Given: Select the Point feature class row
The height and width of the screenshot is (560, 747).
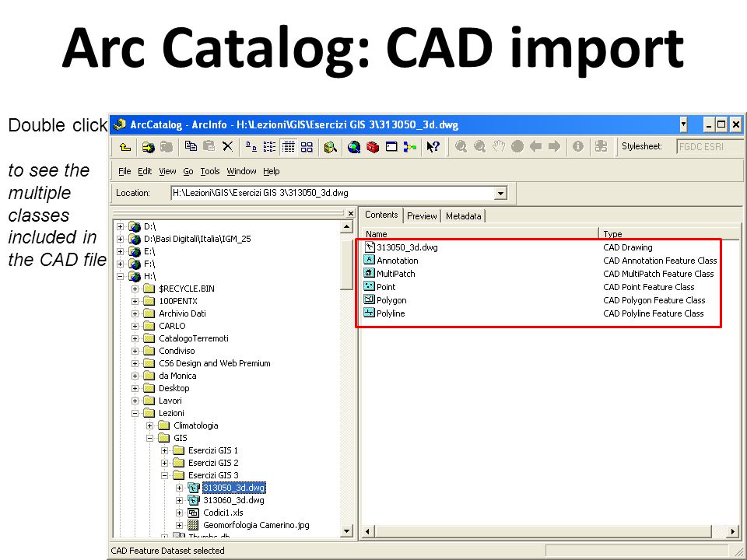Looking at the screenshot, I should coord(380,287).
